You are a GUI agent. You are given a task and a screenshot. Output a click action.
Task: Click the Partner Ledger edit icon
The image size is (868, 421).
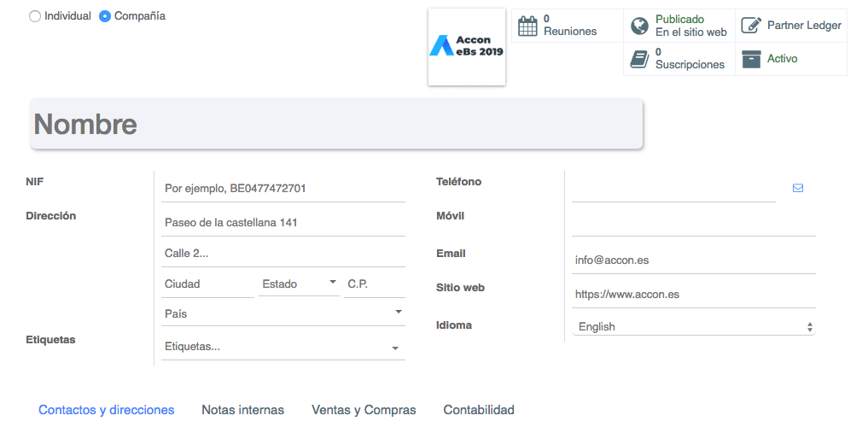[751, 26]
